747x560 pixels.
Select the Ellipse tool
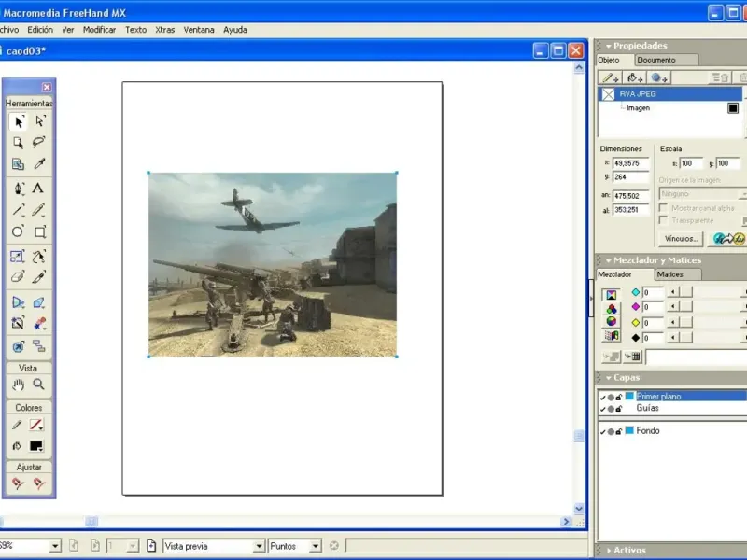coord(18,231)
